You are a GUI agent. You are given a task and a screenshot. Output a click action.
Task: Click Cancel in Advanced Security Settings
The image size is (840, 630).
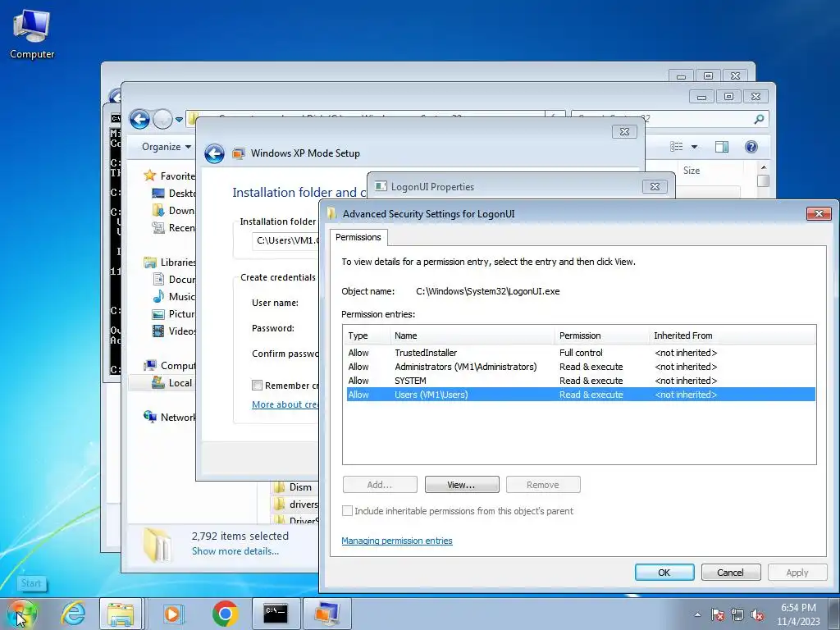point(731,572)
